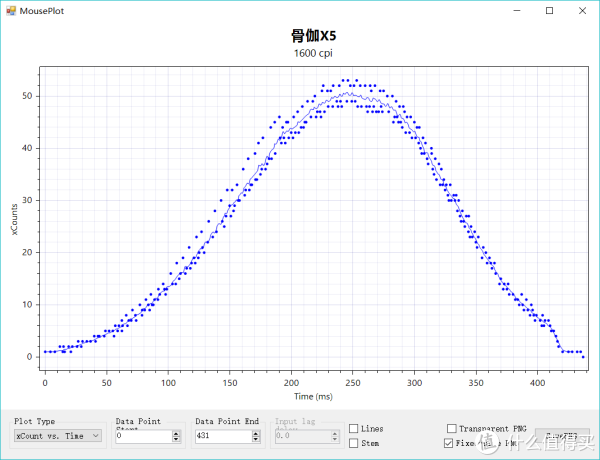
Task: Click the Data Point End field showing 431
Action: (224, 436)
